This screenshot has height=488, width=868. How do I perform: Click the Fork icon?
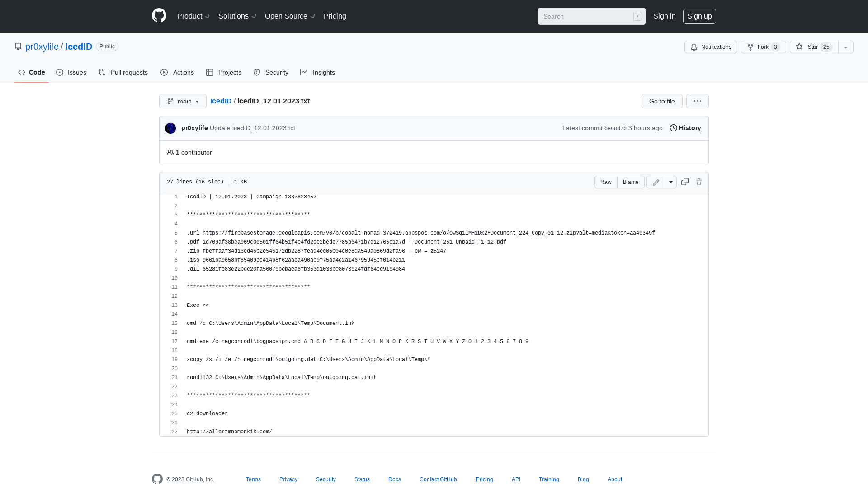tap(750, 47)
